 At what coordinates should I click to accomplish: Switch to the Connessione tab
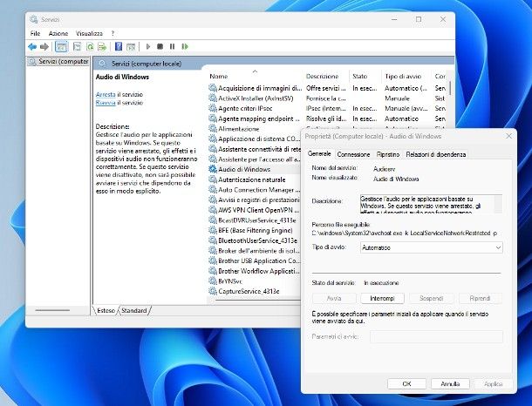[353, 154]
